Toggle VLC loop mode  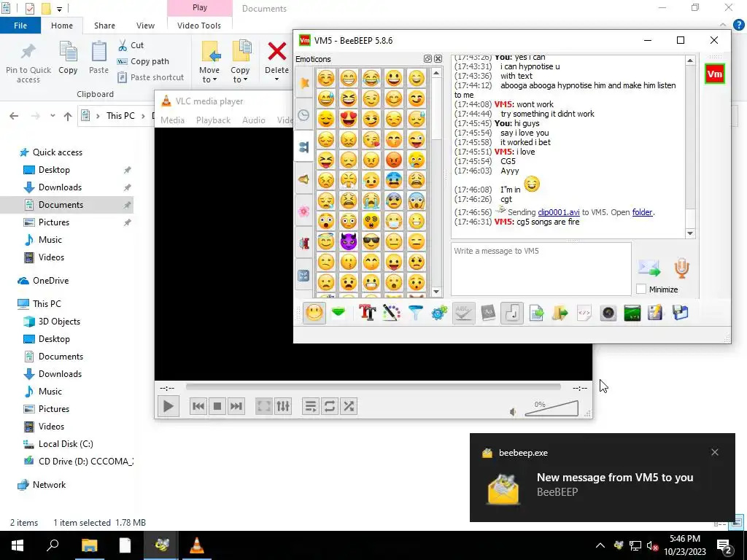pyautogui.click(x=330, y=406)
